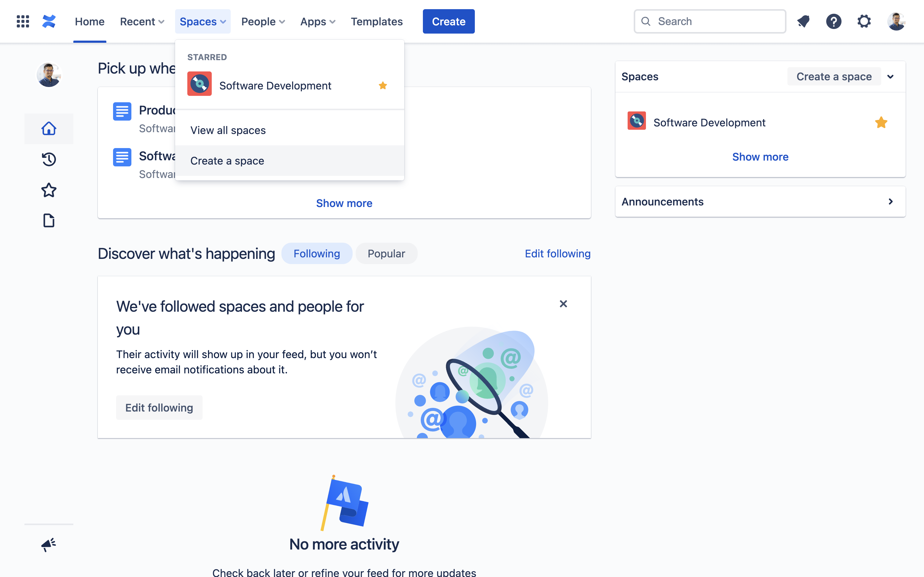Click the Edit following link at right
This screenshot has height=577, width=924.
click(557, 253)
